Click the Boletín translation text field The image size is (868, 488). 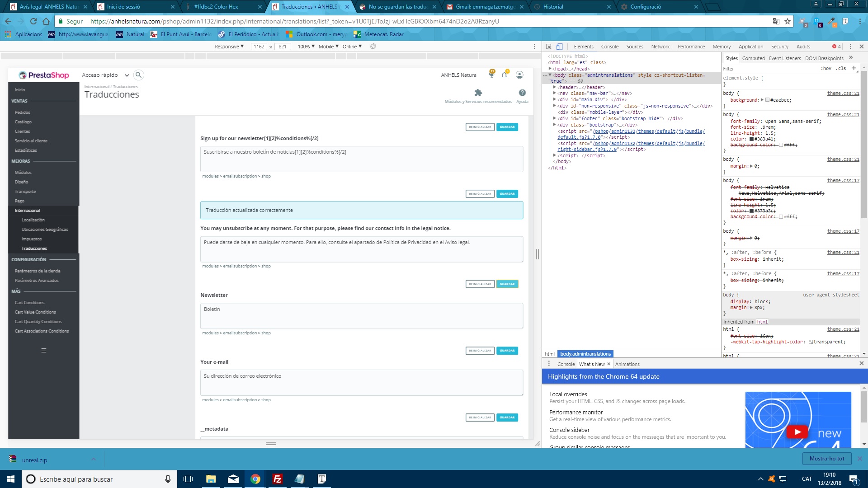(x=361, y=315)
